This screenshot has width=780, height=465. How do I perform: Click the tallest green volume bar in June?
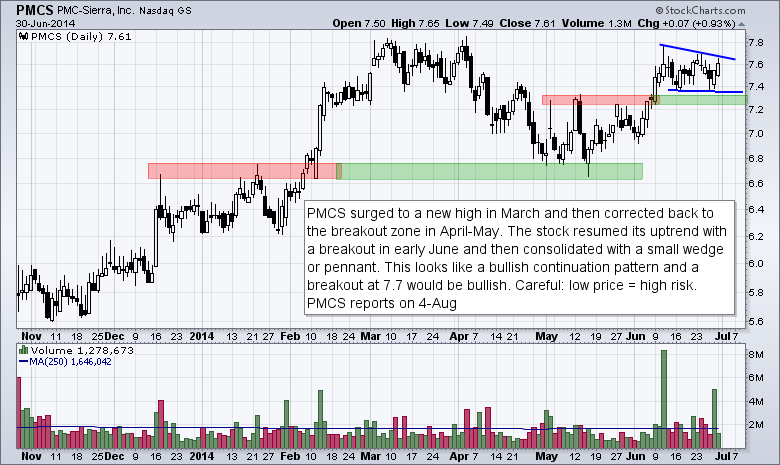pos(664,399)
